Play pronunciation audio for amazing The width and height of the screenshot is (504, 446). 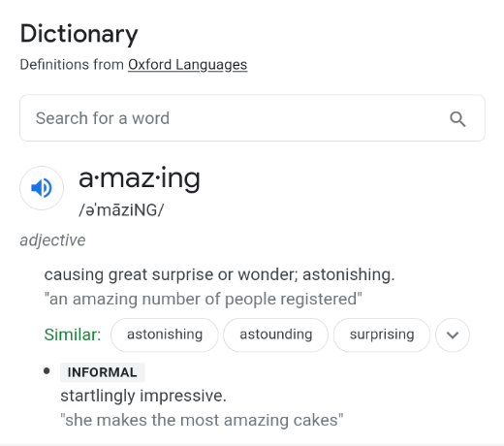[42, 188]
